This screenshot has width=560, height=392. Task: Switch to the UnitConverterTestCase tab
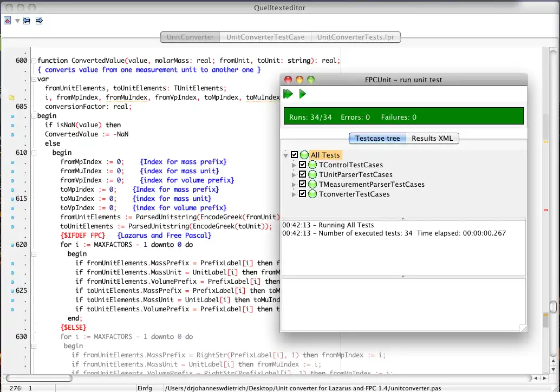point(265,37)
